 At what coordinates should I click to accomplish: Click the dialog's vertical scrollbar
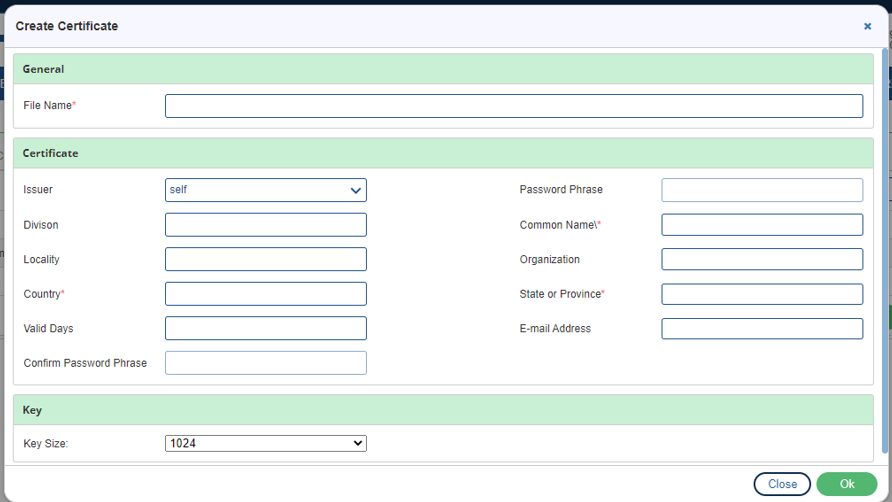(885, 250)
